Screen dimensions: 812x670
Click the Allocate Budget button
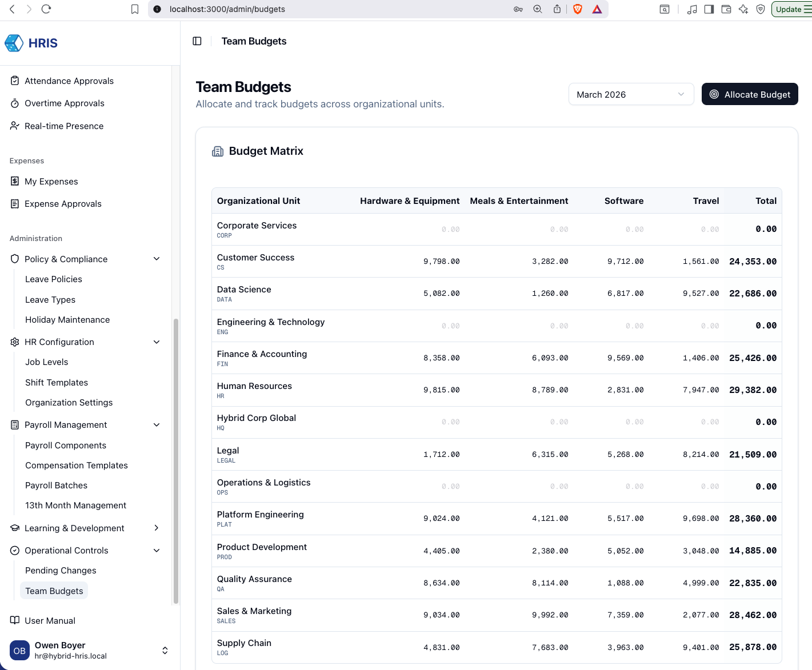point(749,94)
